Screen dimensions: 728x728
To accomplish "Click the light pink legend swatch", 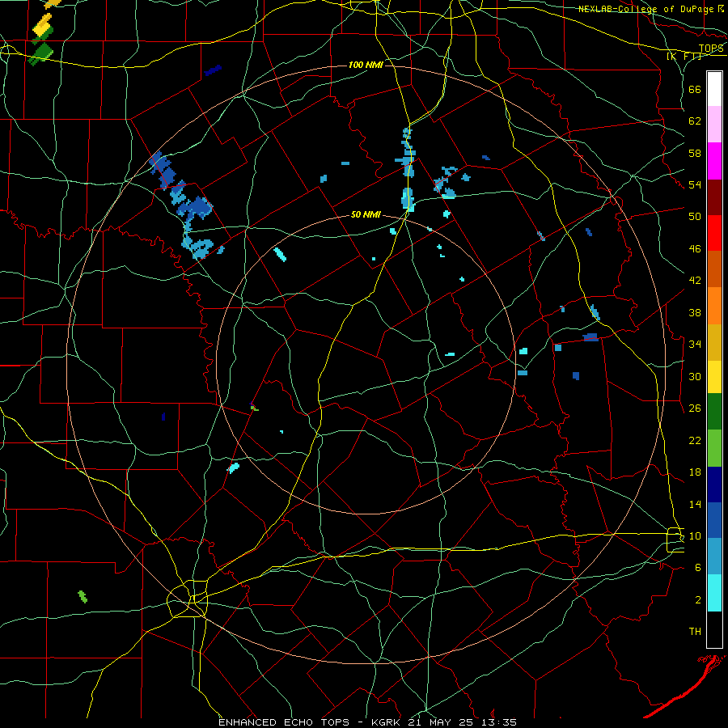I will point(714,125).
